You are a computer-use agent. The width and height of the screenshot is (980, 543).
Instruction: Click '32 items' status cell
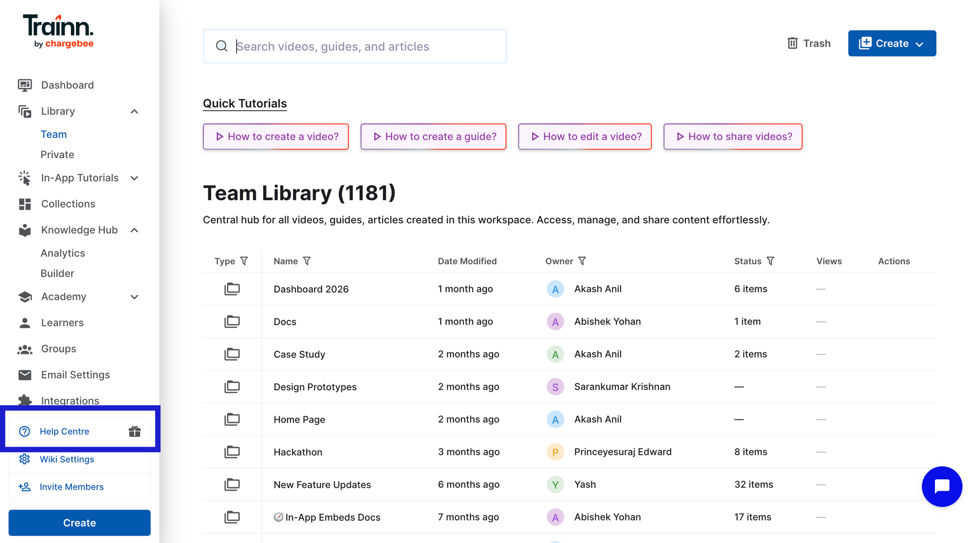754,485
